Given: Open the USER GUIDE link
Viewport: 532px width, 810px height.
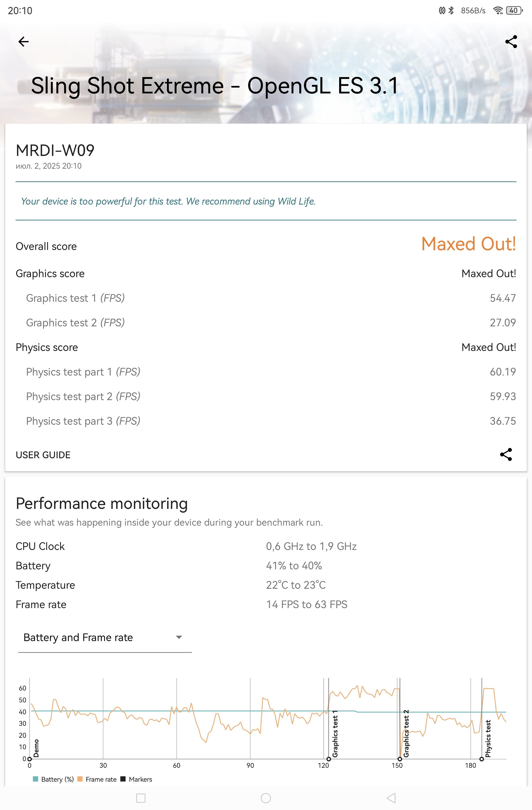Looking at the screenshot, I should coord(43,455).
